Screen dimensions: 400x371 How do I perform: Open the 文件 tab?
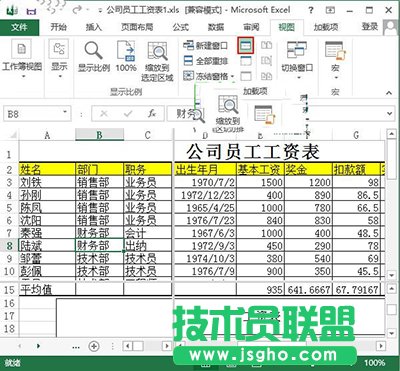coord(19,27)
